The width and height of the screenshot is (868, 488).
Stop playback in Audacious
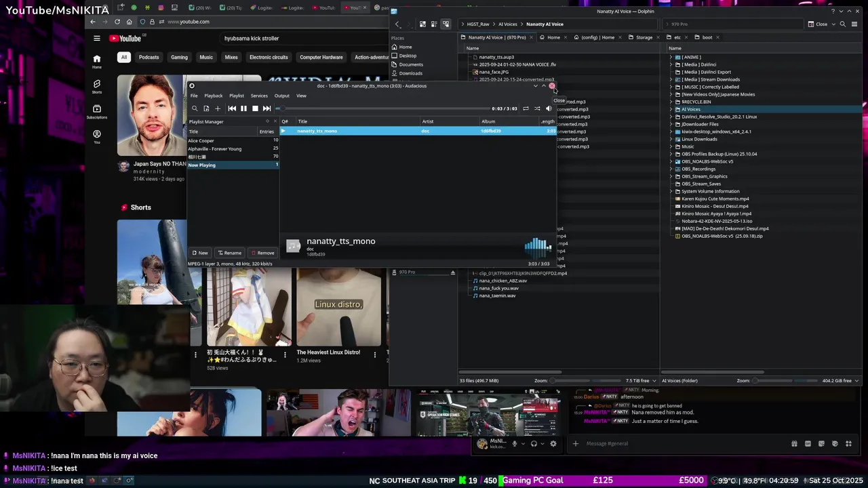pos(255,108)
